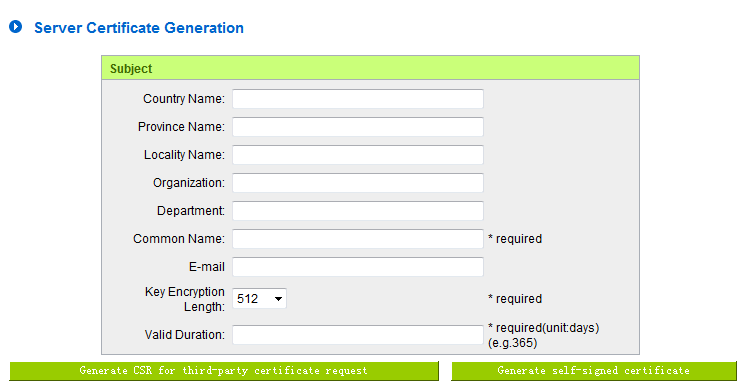
Task: Click the green Subject section header
Action: pos(370,68)
